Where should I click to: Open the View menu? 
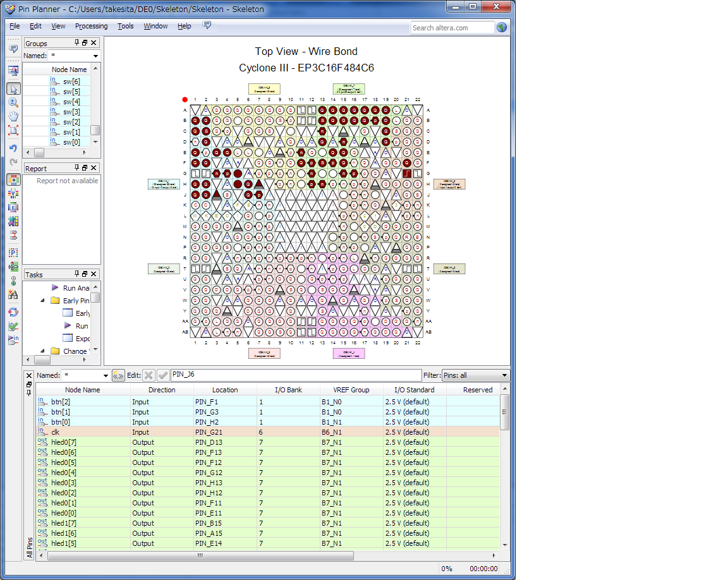[58, 26]
